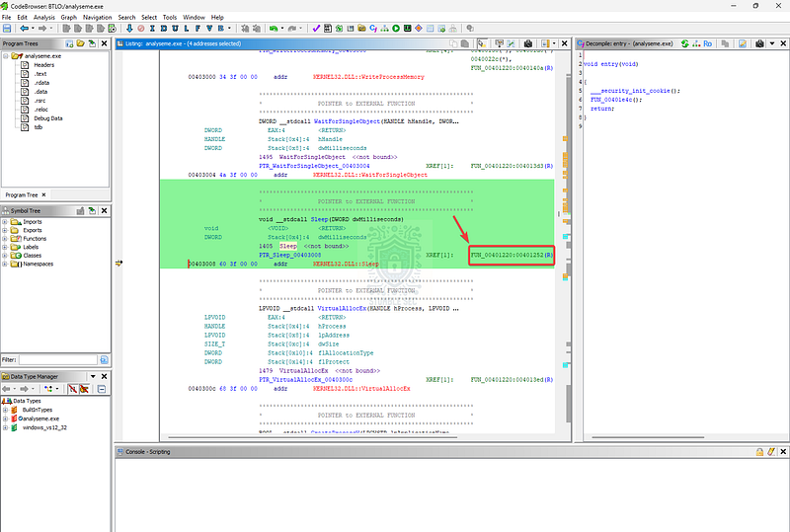Viewport: 790px width, 532px height.
Task: Click the Decompile panel re-decompile green arrows icon
Action: click(685, 43)
